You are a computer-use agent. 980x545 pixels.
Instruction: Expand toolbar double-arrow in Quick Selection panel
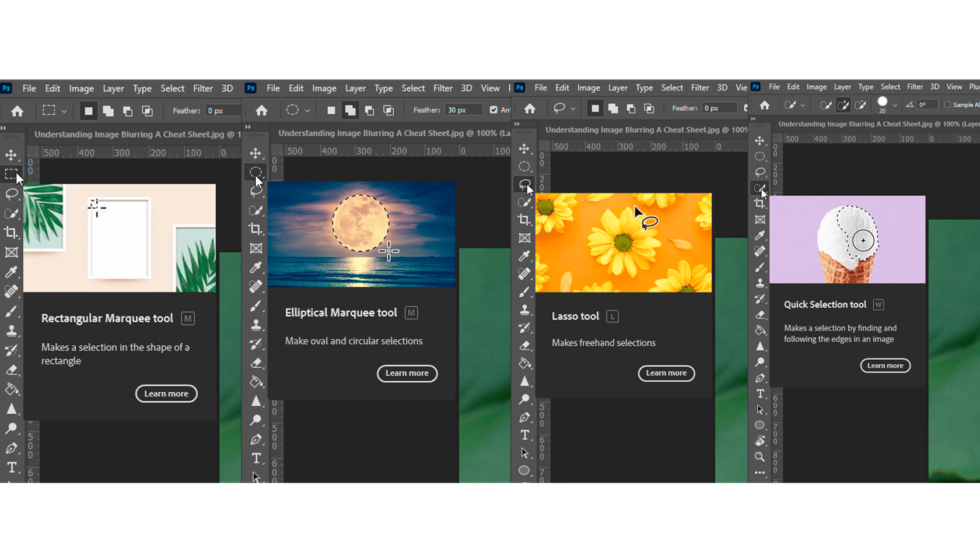(753, 119)
